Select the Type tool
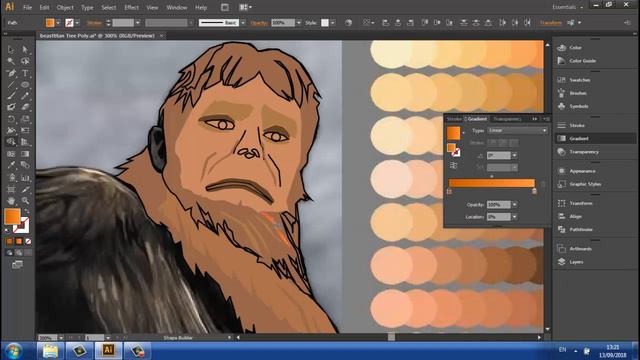Image resolution: width=640 pixels, height=360 pixels. click(25, 73)
